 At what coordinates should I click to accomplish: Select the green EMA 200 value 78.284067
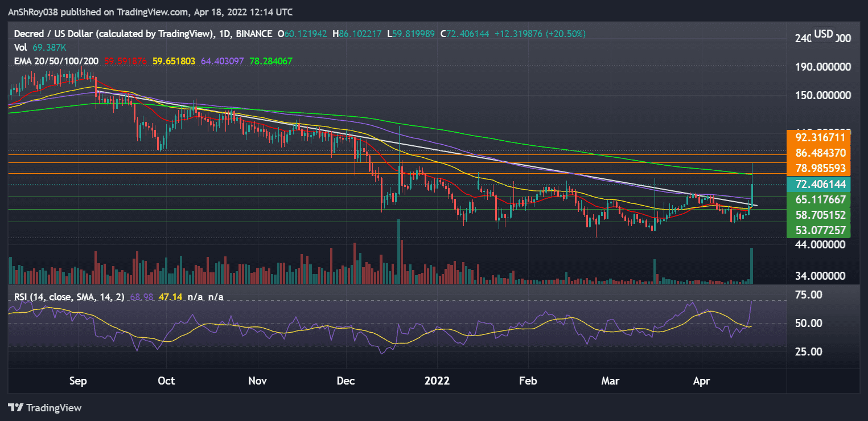(271, 60)
